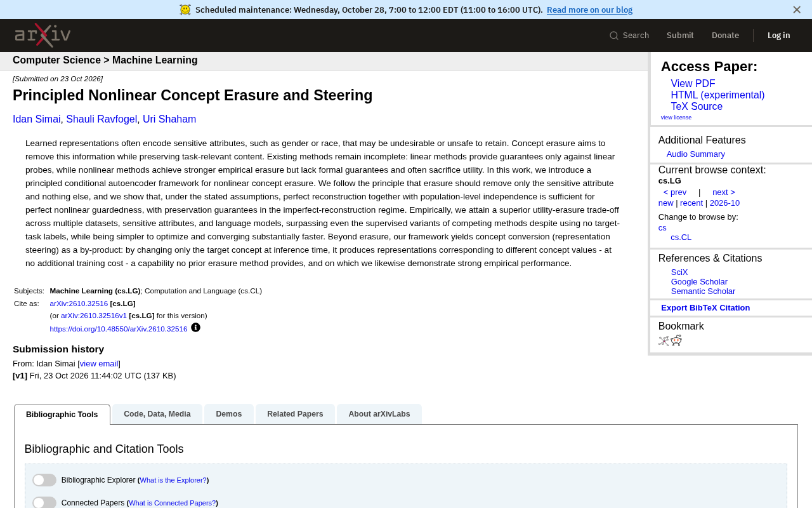
Task: Go to the next paper link
Action: point(724,192)
